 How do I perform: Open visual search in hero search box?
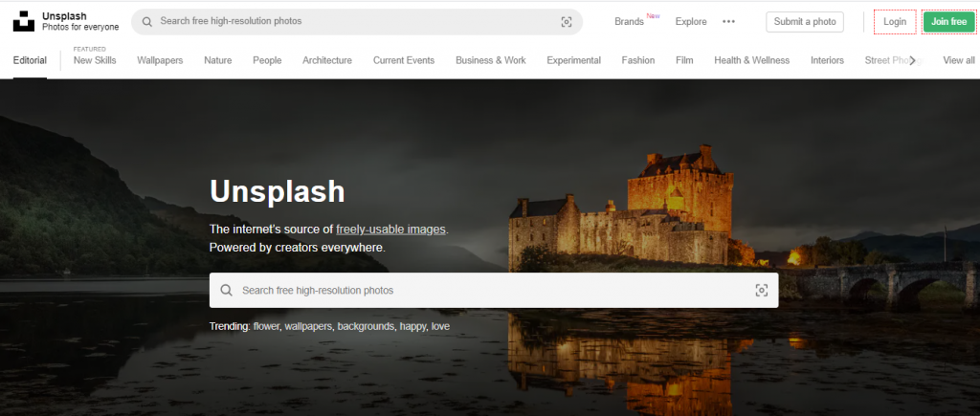[762, 291]
